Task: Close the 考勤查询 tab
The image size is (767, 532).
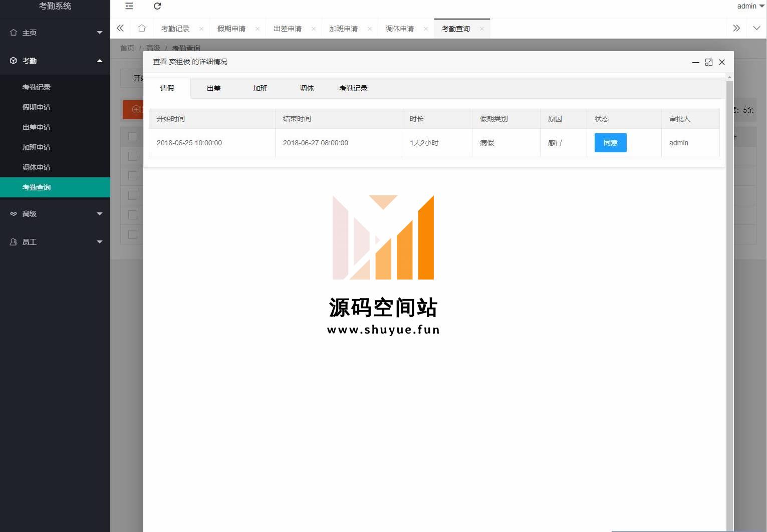Action: pyautogui.click(x=482, y=29)
